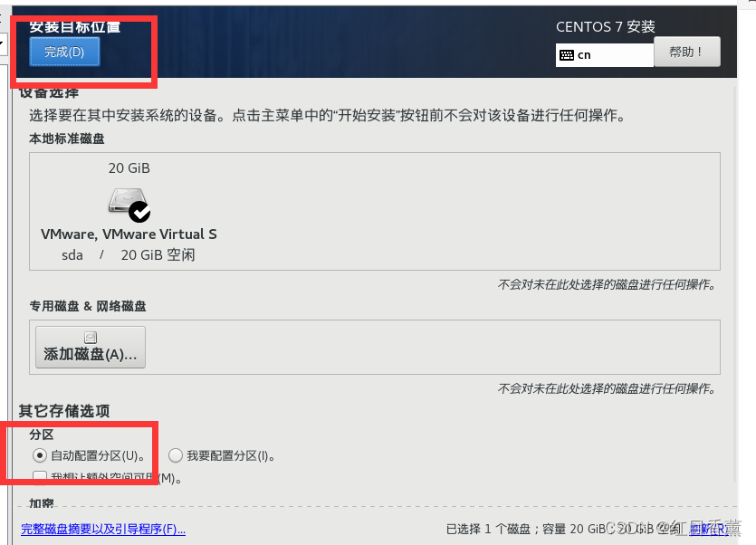756x545 pixels.
Task: Click the 安装目标位置 page title
Action: (x=75, y=27)
